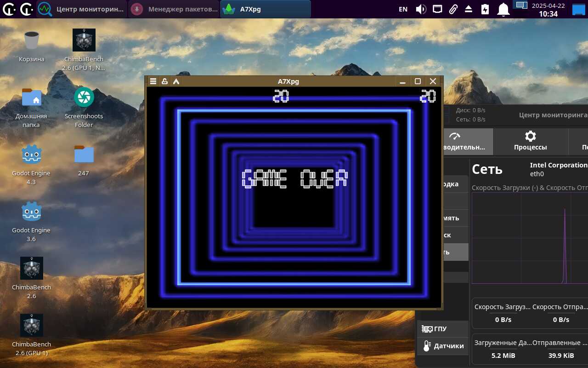Open the A7Xpg window menu icon
The width and height of the screenshot is (588, 368).
pos(153,81)
